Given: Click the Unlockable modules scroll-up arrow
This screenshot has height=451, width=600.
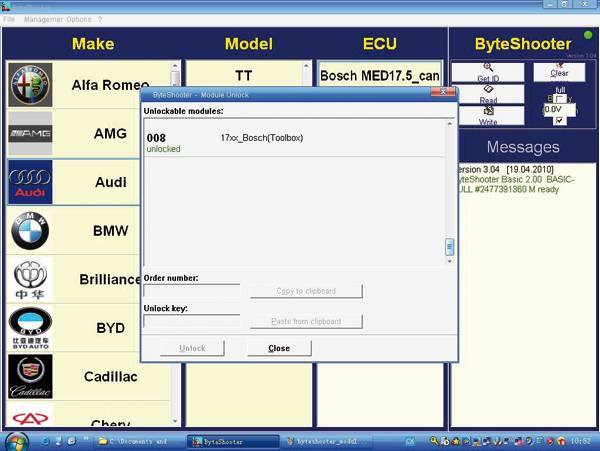Looking at the screenshot, I should [x=450, y=124].
